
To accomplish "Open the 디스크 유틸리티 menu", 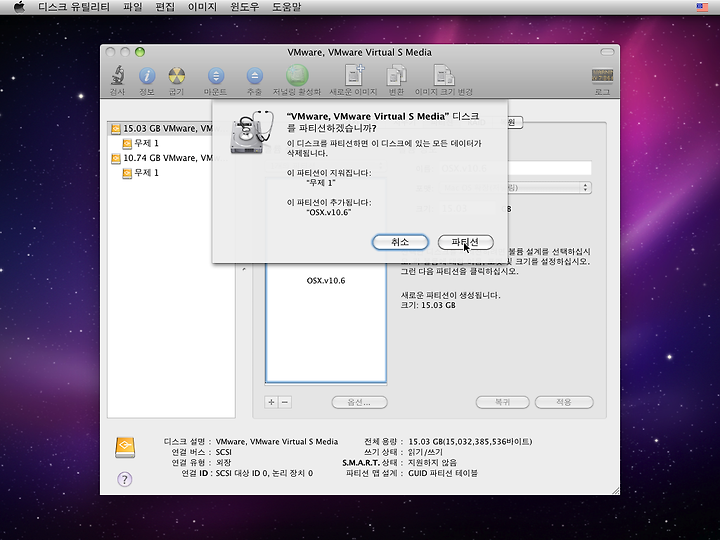I will coord(74,7).
